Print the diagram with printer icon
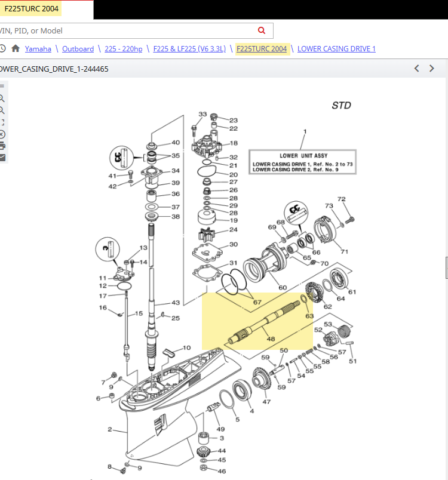 (2, 146)
